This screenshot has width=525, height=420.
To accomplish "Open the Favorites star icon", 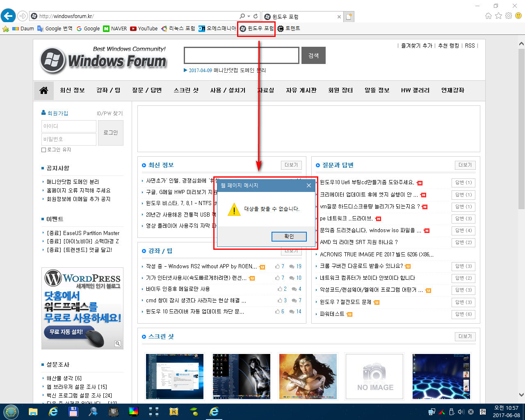I will [x=498, y=16].
